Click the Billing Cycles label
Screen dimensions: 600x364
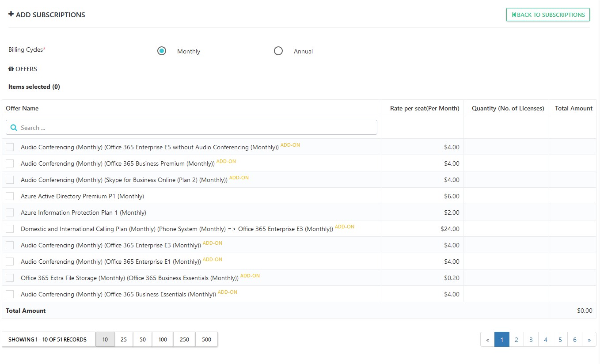(27, 49)
